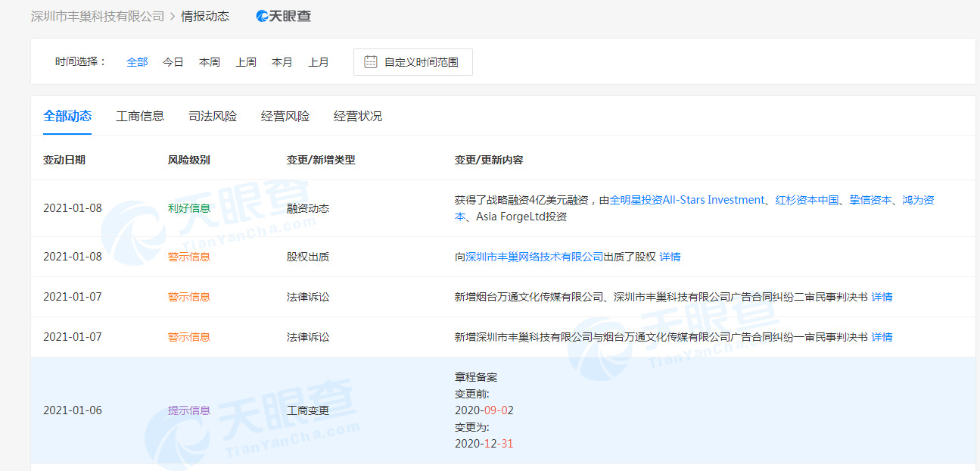Click date 2021-01-06 cell
The image size is (980, 471).
(73, 410)
